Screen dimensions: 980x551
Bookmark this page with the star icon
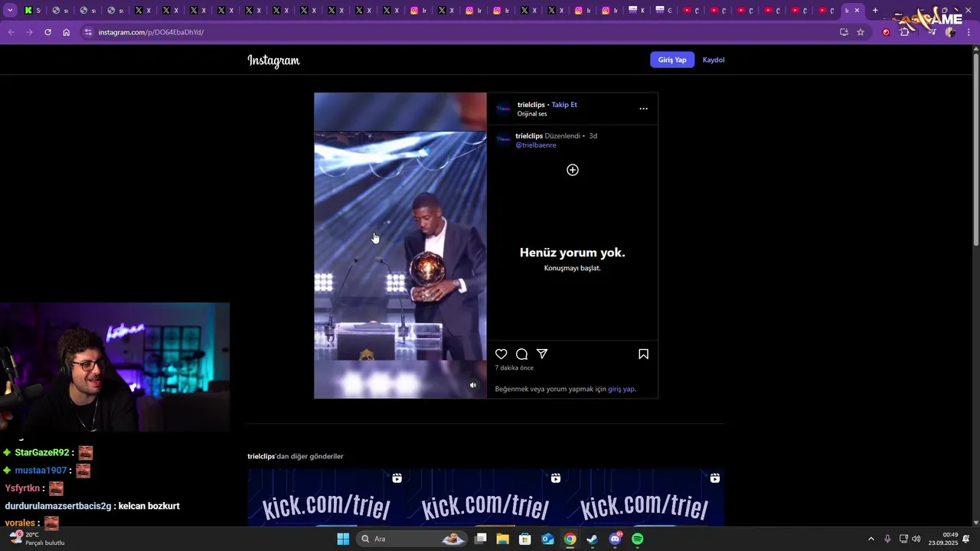[x=861, y=32]
